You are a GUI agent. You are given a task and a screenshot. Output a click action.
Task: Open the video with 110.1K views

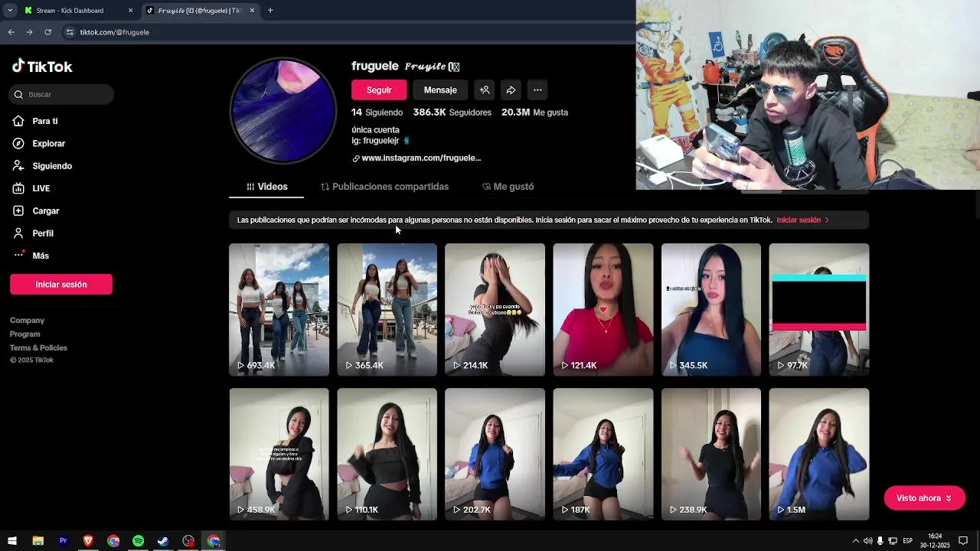387,454
